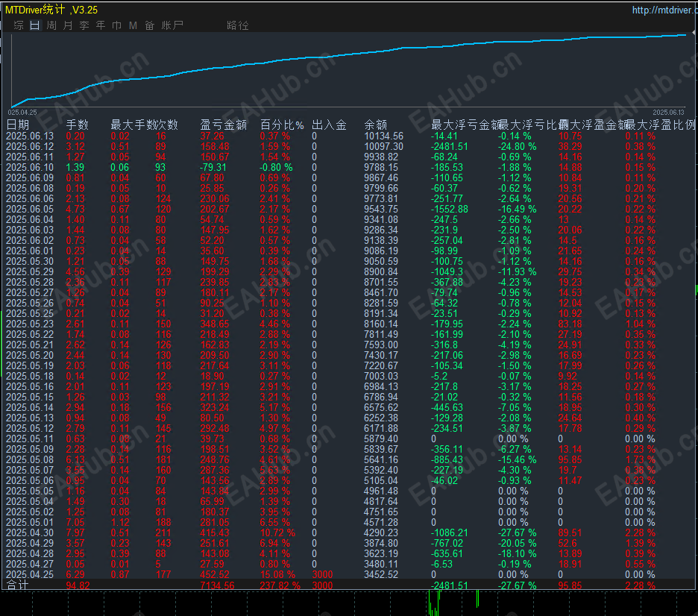The image size is (698, 616).
Task: Select the 2025.04.30 date cell
Action: coord(30,532)
